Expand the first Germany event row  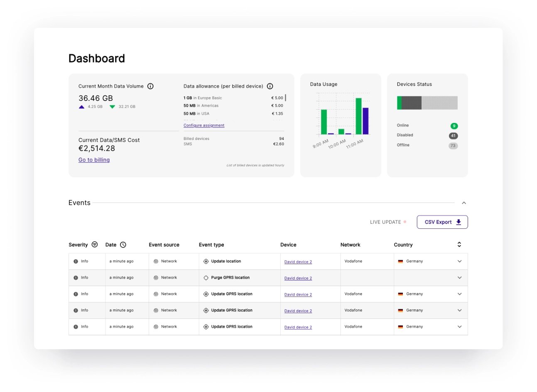point(459,261)
